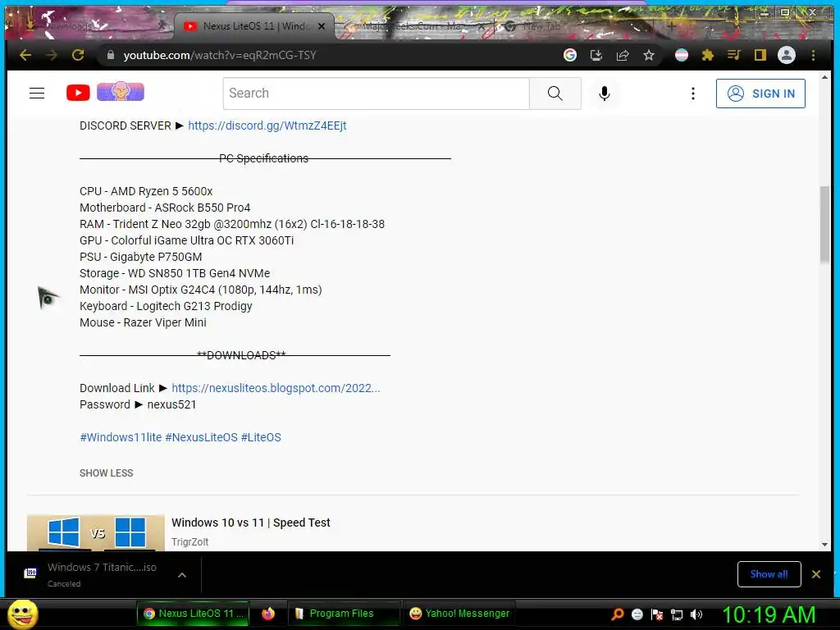Click the orange magnifier tray icon
This screenshot has width=840, height=630.
coord(617,614)
